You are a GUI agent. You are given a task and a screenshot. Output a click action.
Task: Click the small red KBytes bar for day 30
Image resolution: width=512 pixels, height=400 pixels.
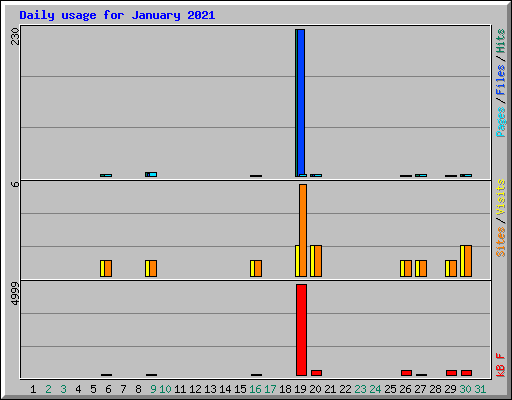click(x=466, y=373)
